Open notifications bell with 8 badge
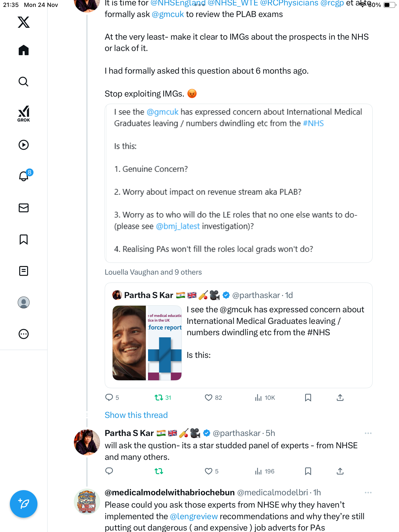The image size is (399, 532). pos(24,176)
